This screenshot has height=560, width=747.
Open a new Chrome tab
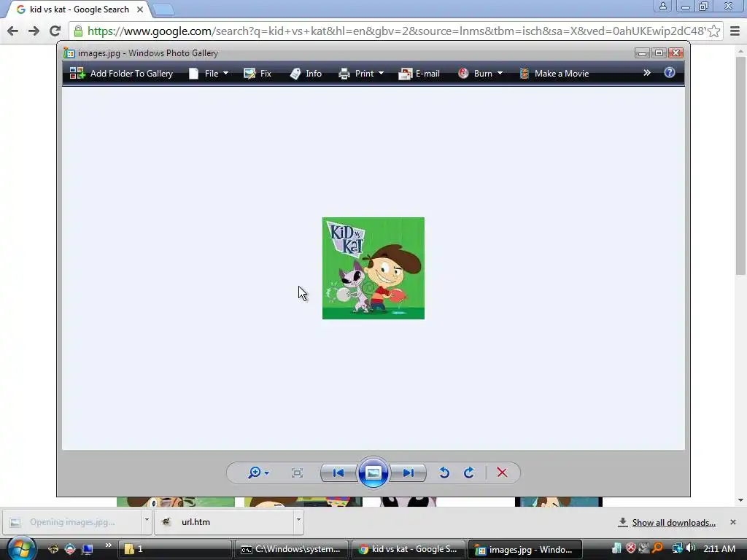click(163, 9)
